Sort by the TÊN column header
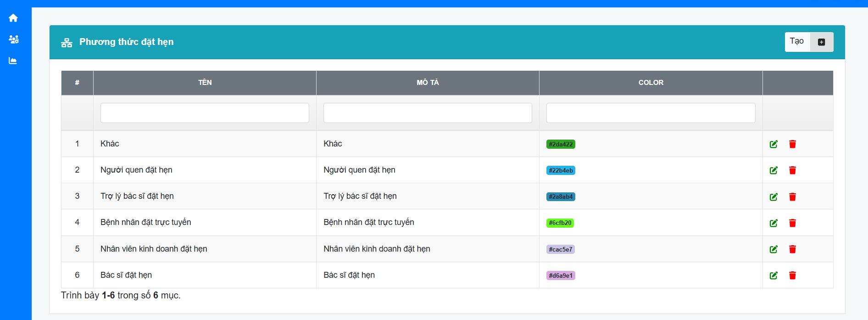This screenshot has width=868, height=320. (x=205, y=83)
